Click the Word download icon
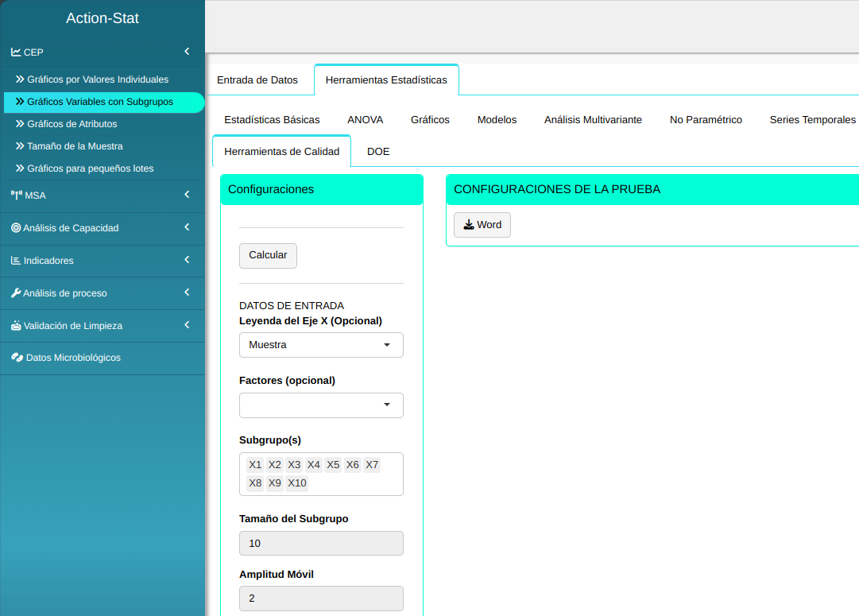 (x=469, y=225)
